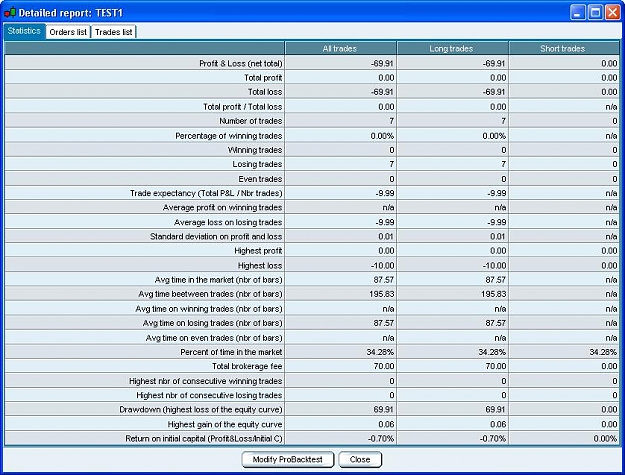The image size is (625, 475).
Task: Close window with the red X
Action: click(x=613, y=12)
